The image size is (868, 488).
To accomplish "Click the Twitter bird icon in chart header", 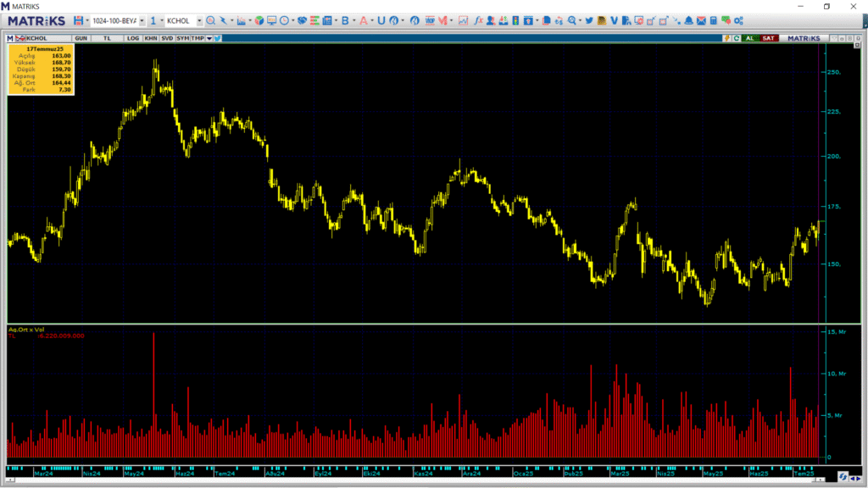I will click(218, 38).
